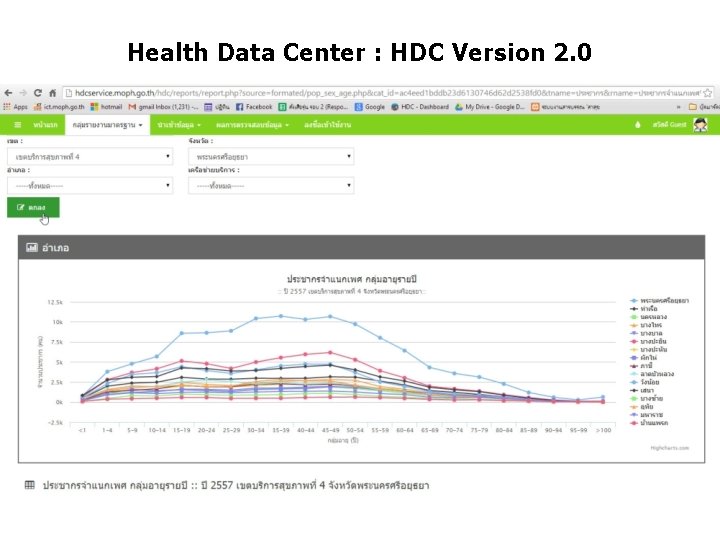Hide the ลาดบัวหลวง legend series

pyautogui.click(x=652, y=374)
